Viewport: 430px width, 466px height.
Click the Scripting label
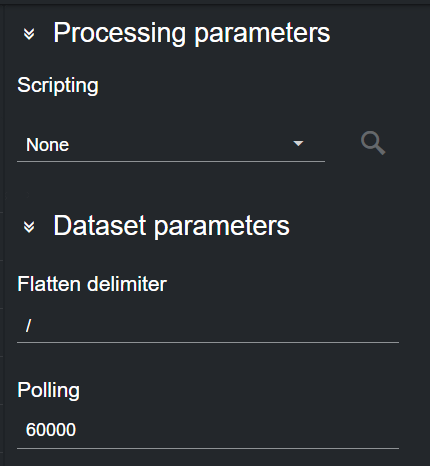pyautogui.click(x=58, y=86)
